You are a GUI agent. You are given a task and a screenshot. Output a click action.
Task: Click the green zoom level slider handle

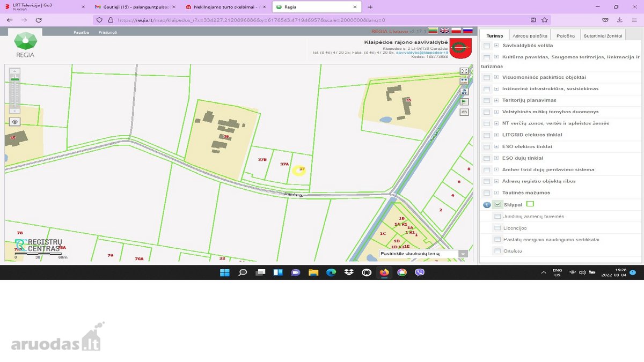click(15, 79)
